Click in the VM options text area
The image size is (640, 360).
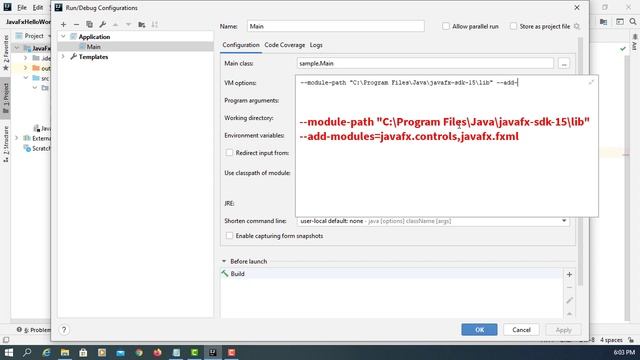tap(447, 146)
